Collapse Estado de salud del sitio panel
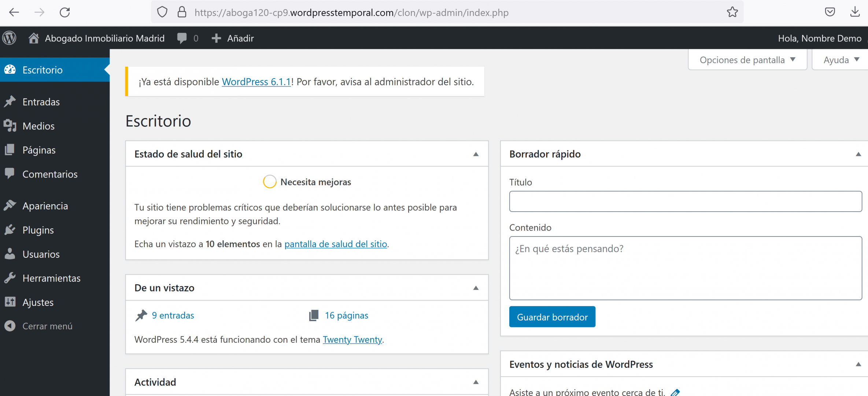868x396 pixels. (476, 154)
